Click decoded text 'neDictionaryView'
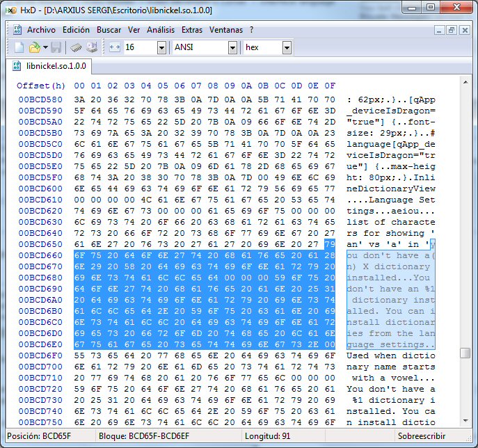Image resolution: width=478 pixels, height=448 pixels. tap(391, 189)
